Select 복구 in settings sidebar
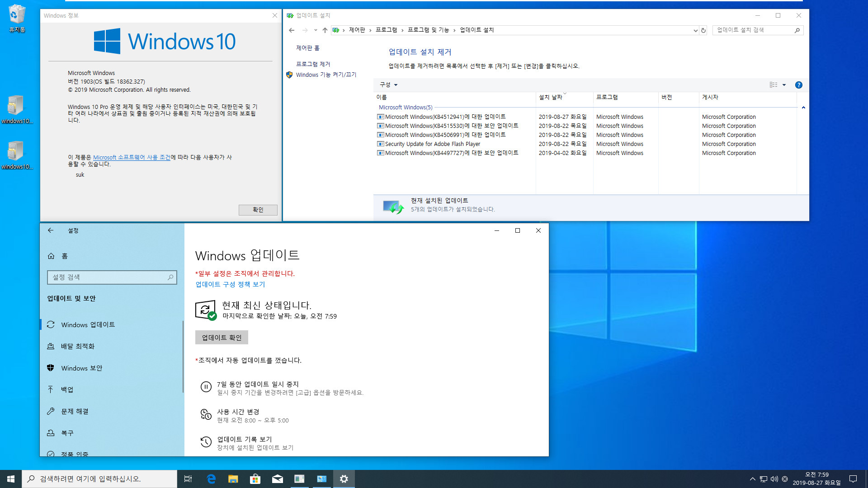This screenshot has width=868, height=488. pos(111,433)
